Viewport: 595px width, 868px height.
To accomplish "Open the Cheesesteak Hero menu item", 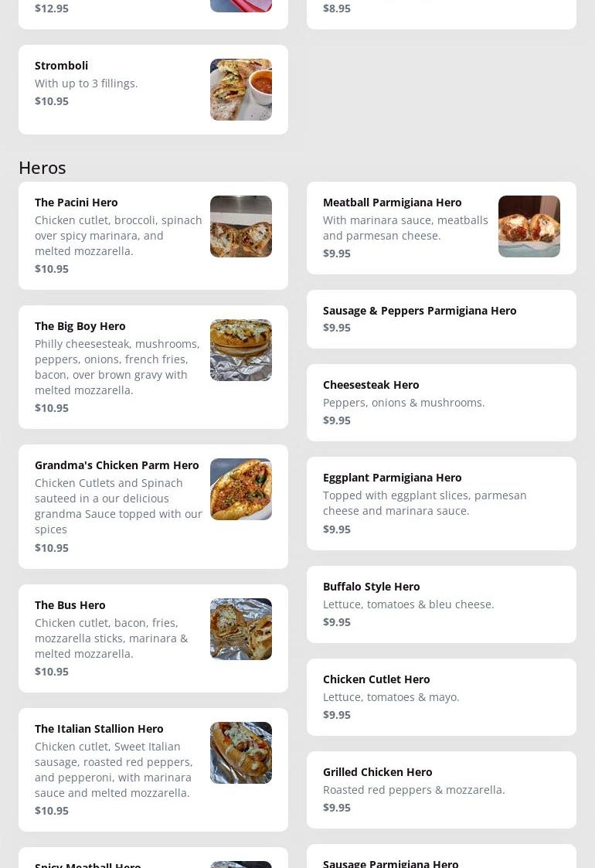I will point(371,385).
